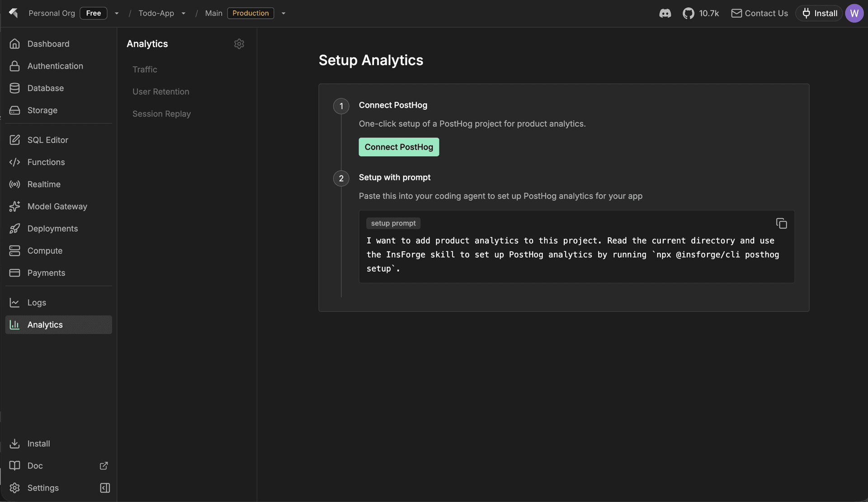Open the Traffic analytics section
Screen dimensions: 868x502
(145, 69)
